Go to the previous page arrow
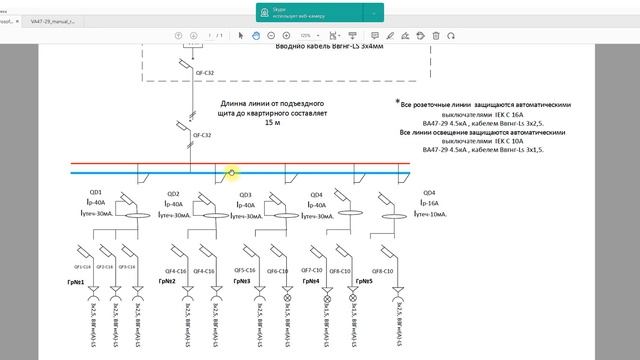This screenshot has height=360, width=640. [178, 36]
